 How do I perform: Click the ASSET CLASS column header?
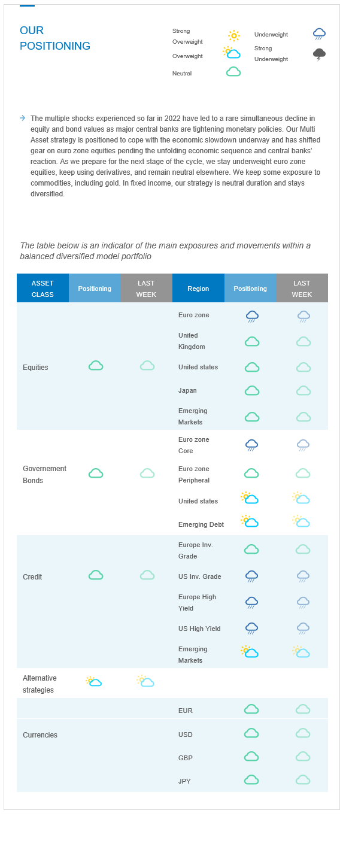tap(43, 289)
